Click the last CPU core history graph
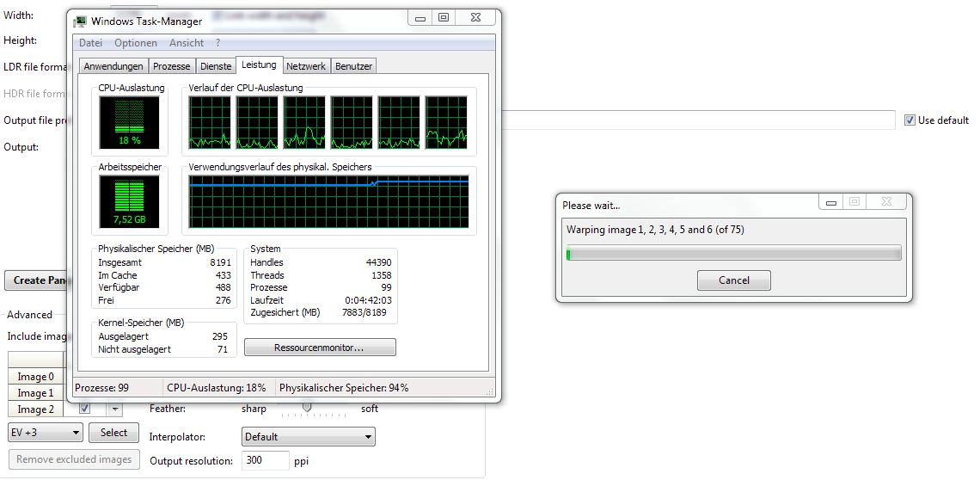The width and height of the screenshot is (980, 480). (x=446, y=121)
